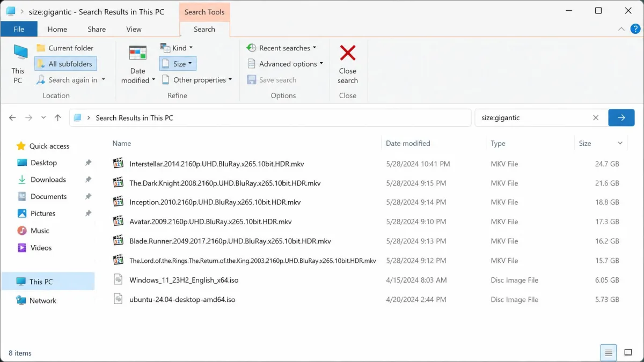Click the Windows 11 iso file icon

118,280
